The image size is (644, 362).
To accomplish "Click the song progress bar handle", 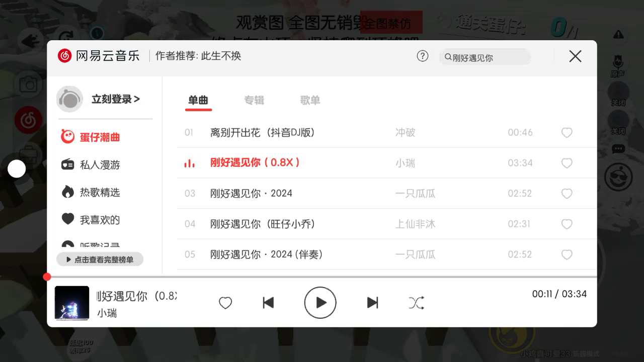I will click(x=47, y=277).
